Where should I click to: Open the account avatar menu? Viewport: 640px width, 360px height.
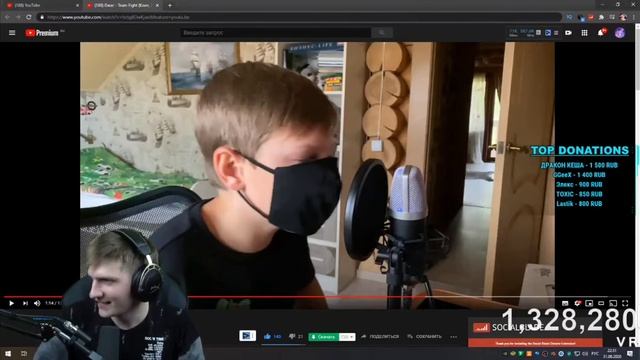coord(620,33)
